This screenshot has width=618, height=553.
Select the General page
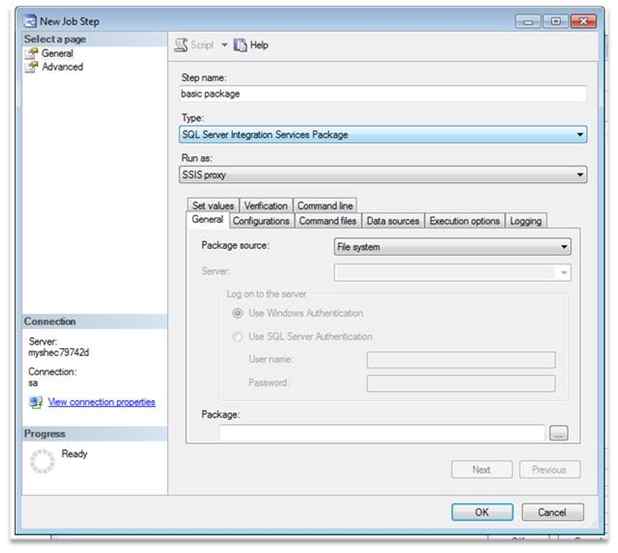click(x=57, y=53)
